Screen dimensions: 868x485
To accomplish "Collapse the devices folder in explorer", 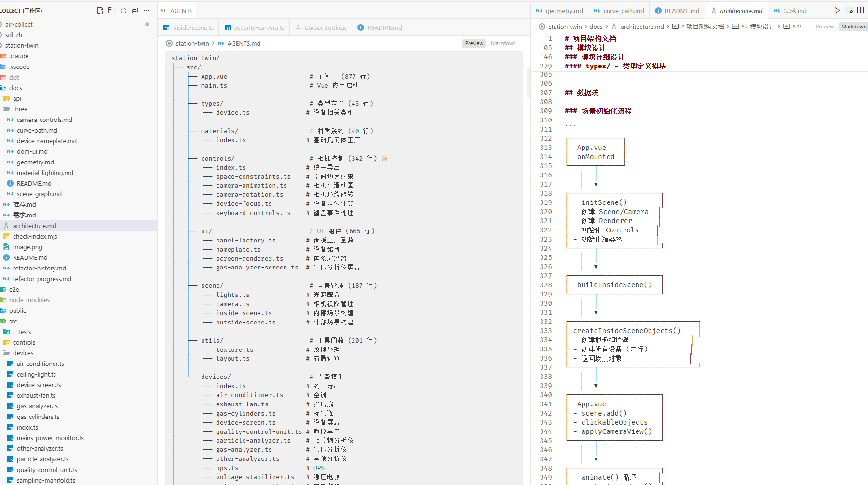I will coord(23,353).
